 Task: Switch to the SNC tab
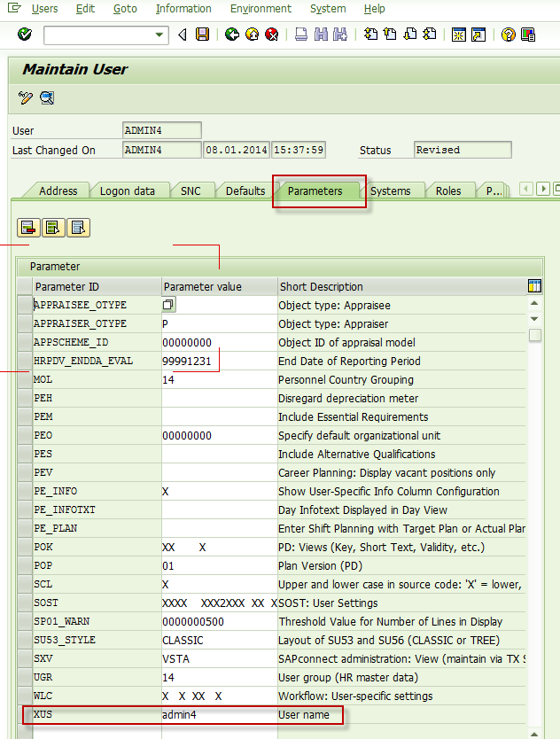(191, 191)
